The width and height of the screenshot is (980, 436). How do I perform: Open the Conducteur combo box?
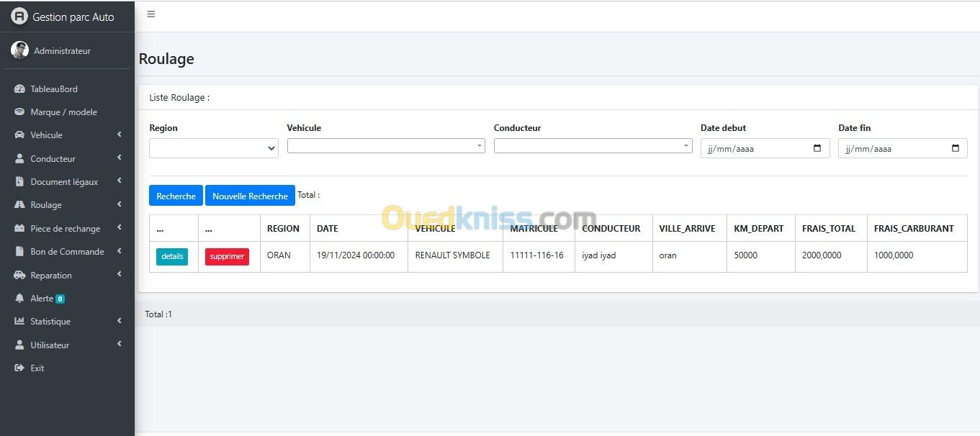(x=593, y=146)
